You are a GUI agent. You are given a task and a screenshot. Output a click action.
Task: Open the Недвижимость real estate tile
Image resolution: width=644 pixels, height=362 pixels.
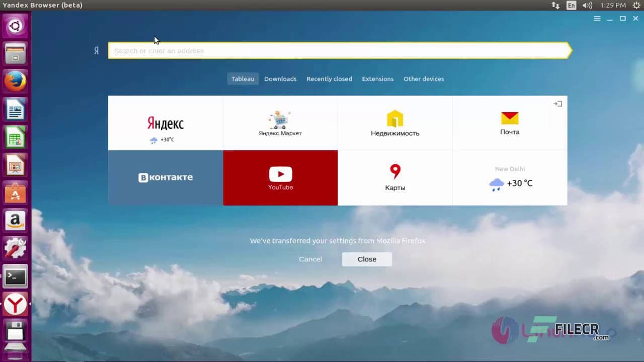(x=395, y=123)
